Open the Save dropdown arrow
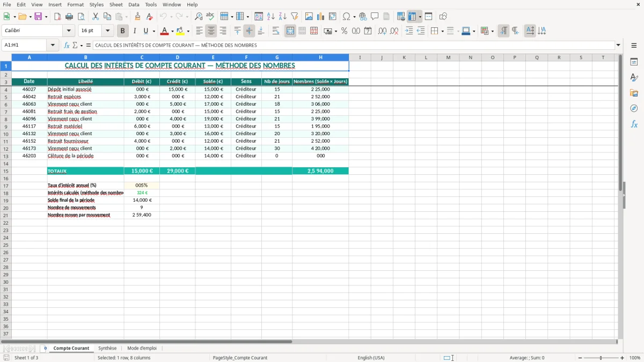 click(46, 17)
